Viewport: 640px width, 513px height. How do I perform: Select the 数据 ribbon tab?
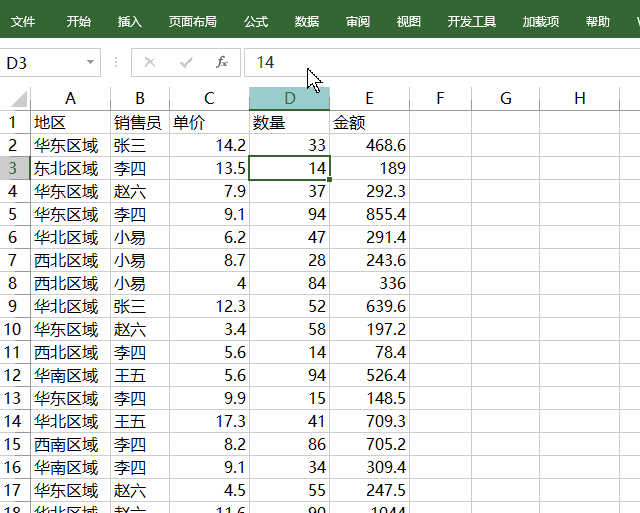pos(307,21)
